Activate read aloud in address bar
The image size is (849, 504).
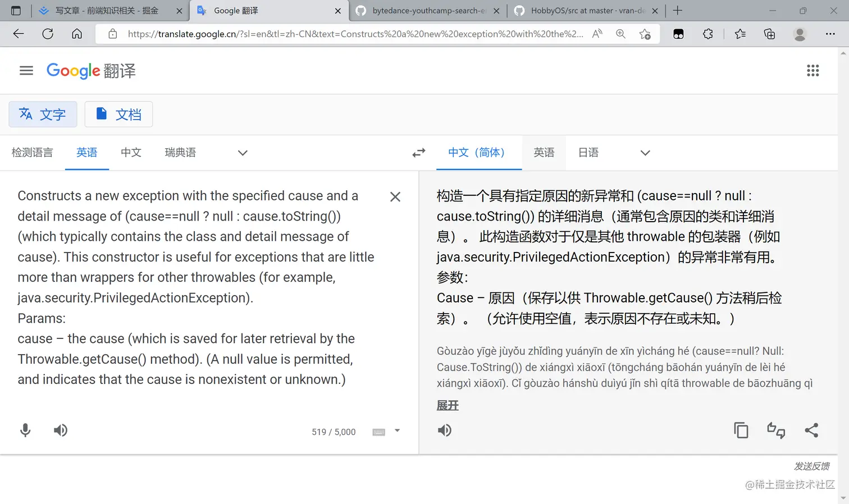[x=597, y=34]
